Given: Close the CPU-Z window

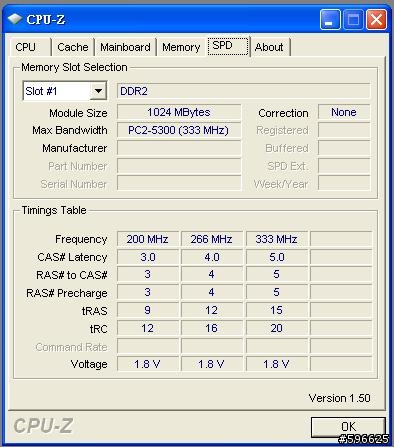Looking at the screenshot, I should point(376,20).
